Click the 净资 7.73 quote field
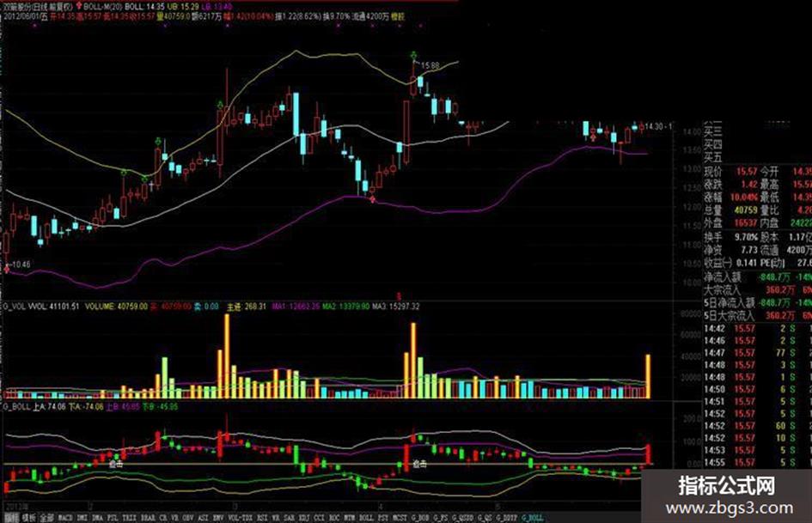The image size is (812, 523). click(x=730, y=250)
